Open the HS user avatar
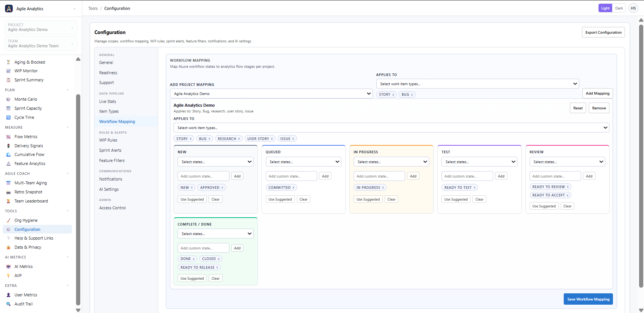644x313 pixels. (x=633, y=8)
